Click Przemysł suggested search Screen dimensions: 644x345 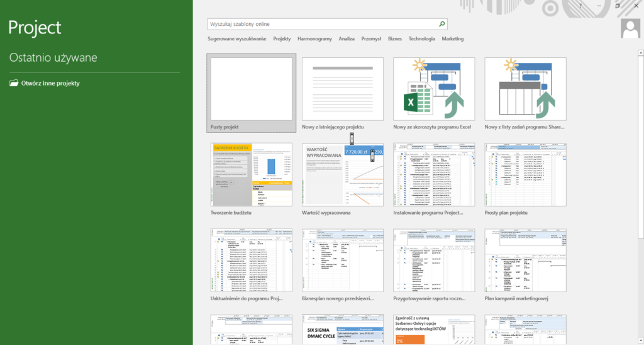(371, 39)
